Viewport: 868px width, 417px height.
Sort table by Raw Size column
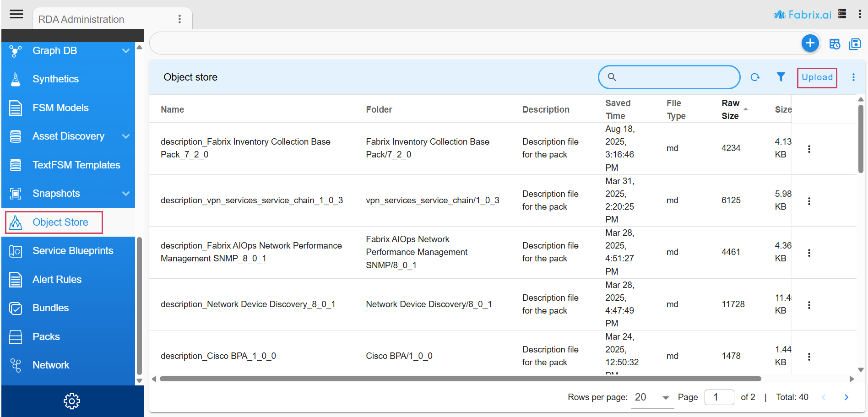pyautogui.click(x=730, y=109)
